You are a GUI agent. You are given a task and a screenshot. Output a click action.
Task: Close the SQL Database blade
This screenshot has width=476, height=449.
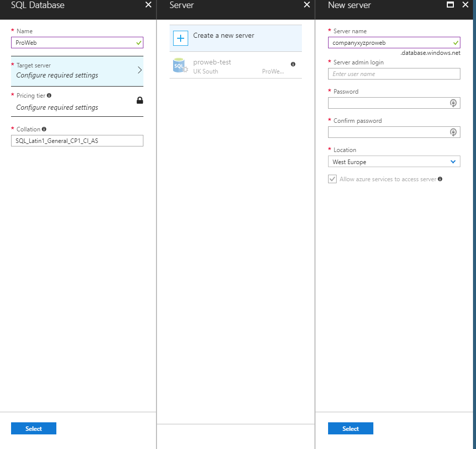pos(148,5)
